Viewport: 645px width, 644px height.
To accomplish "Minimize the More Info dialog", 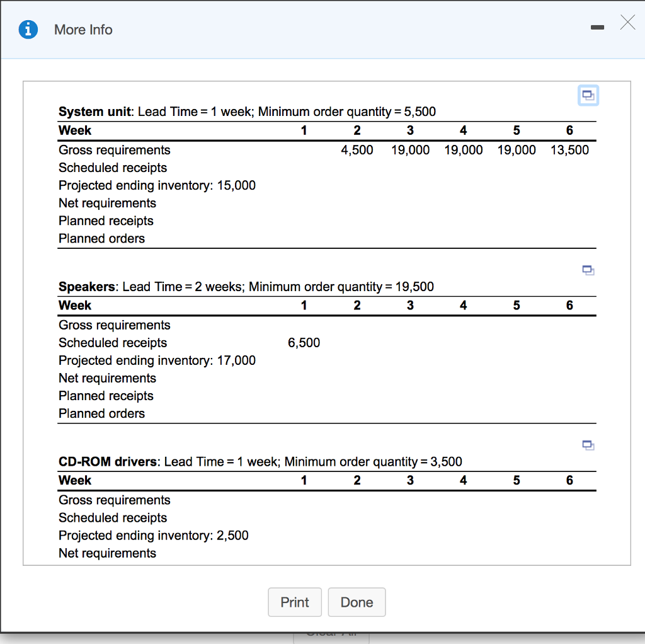I will pyautogui.click(x=596, y=28).
